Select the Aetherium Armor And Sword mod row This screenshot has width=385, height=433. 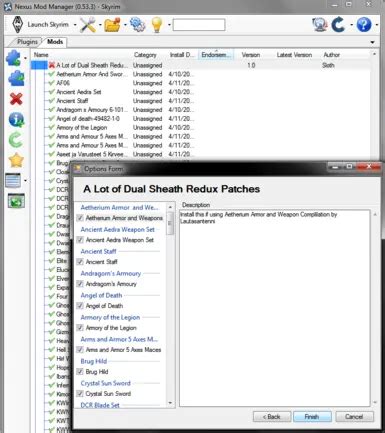pos(201,74)
